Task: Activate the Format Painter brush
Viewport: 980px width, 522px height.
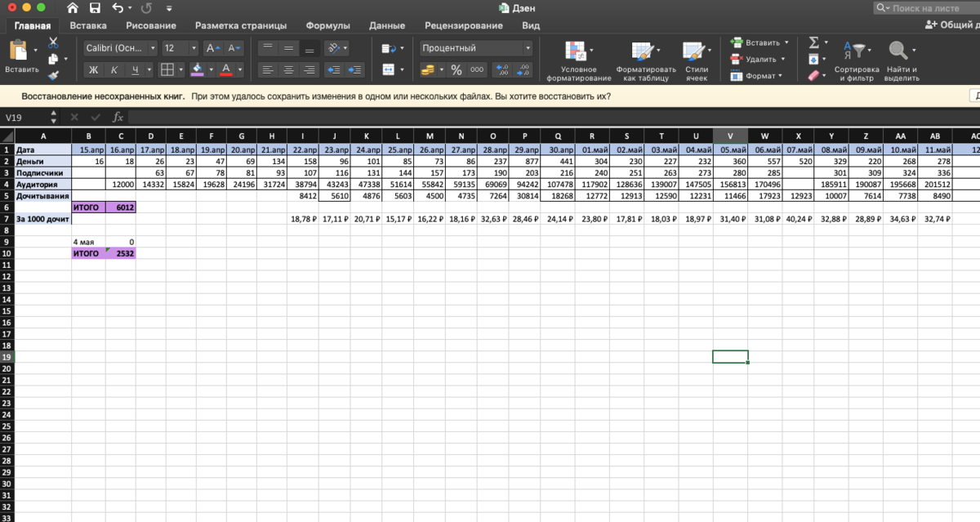Action: 53,75
